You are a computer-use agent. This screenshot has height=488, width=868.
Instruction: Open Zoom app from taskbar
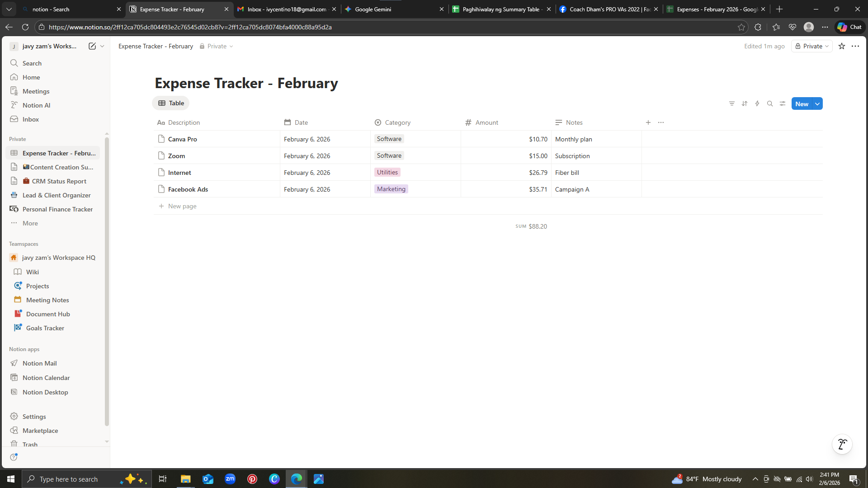point(230,479)
